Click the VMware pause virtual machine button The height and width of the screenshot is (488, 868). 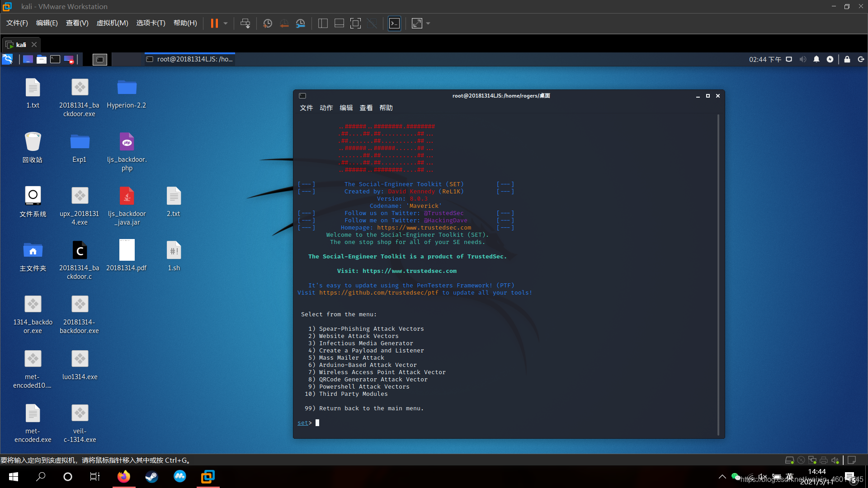click(214, 23)
